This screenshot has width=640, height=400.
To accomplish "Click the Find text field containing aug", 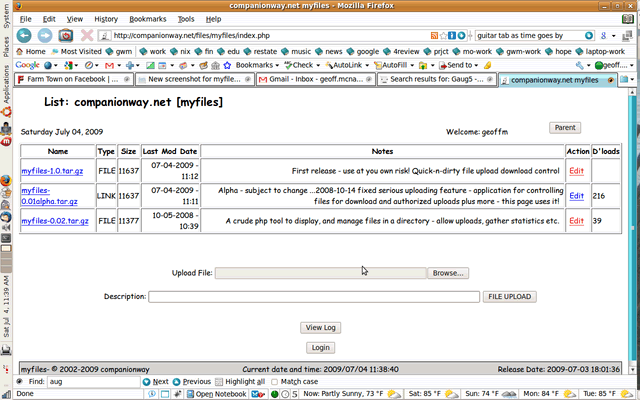I will pos(94,382).
